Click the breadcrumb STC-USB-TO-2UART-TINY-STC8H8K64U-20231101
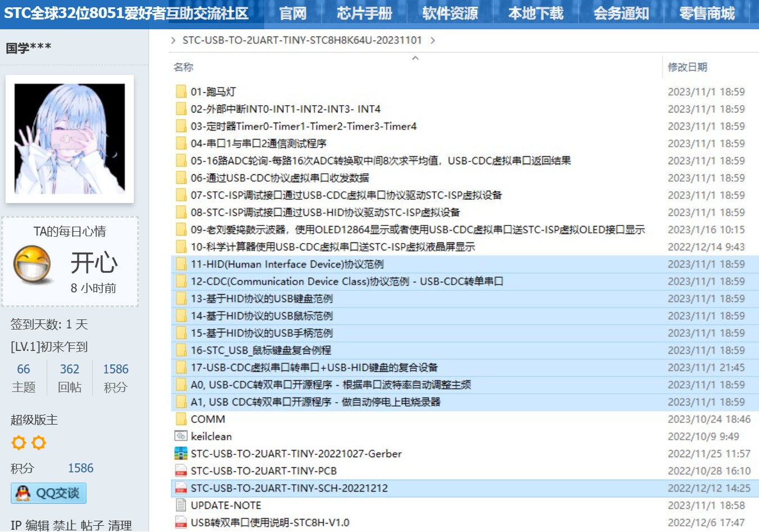The width and height of the screenshot is (759, 532). click(302, 40)
